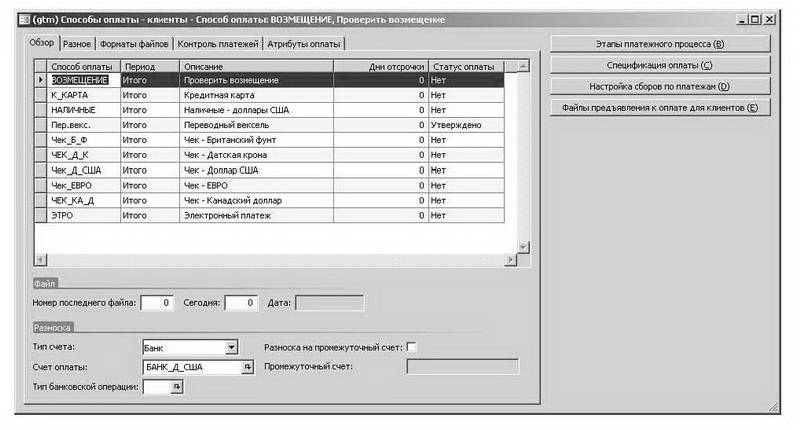This screenshot has width=800, height=430.
Task: Toggle Разноска на промежуточный счет checkbox
Action: (x=411, y=347)
